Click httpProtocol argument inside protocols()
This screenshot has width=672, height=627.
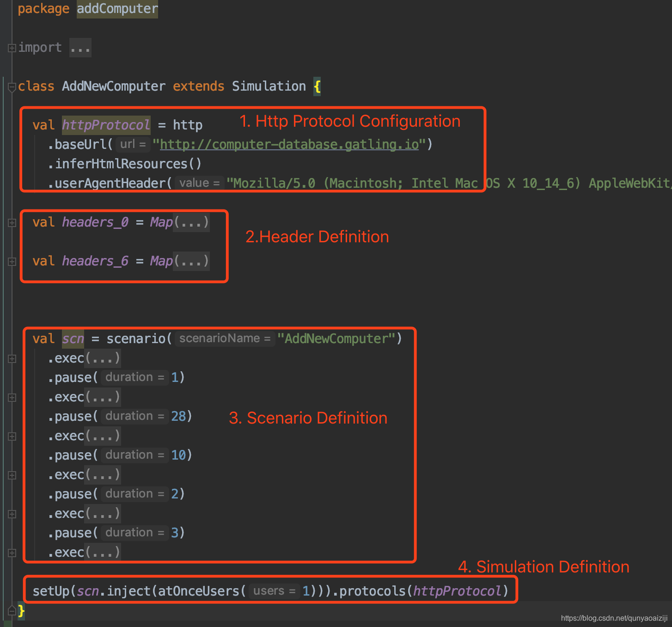click(x=458, y=591)
